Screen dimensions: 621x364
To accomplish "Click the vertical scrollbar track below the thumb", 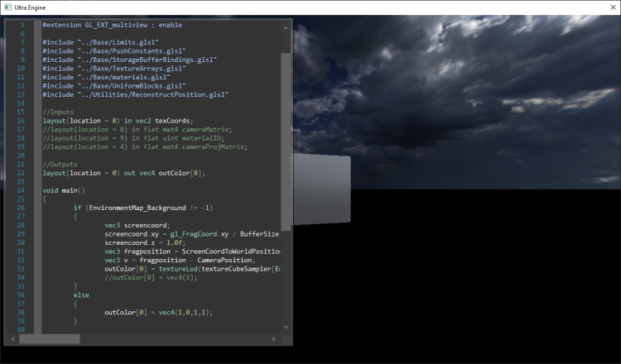I will tap(286, 281).
